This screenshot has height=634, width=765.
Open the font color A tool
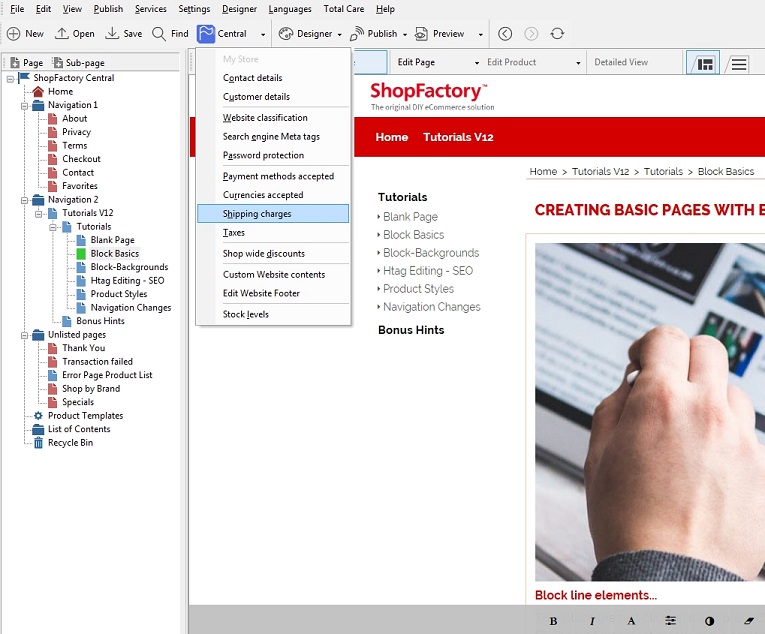[631, 621]
